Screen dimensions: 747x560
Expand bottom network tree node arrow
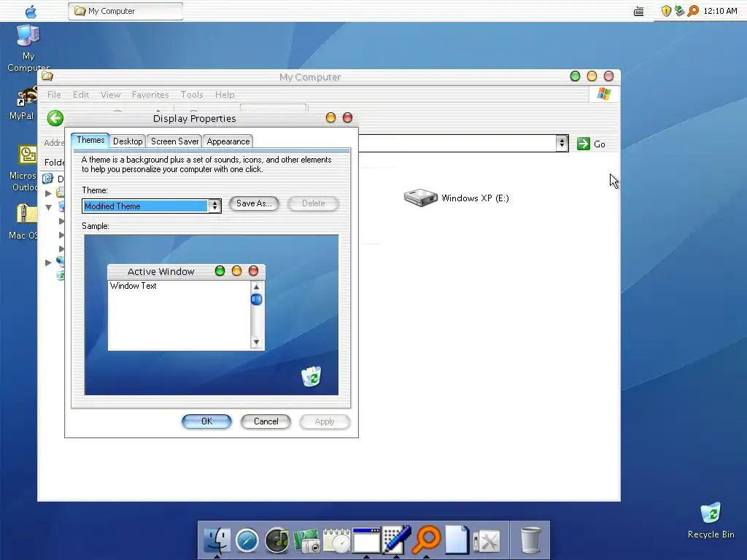pos(48,262)
